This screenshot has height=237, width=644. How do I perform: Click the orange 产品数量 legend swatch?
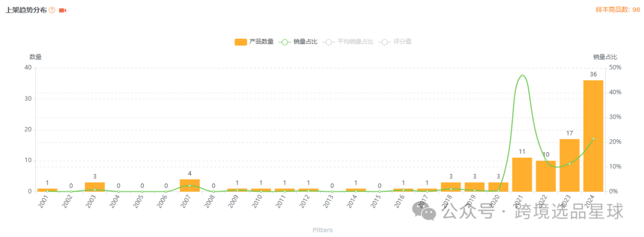241,42
